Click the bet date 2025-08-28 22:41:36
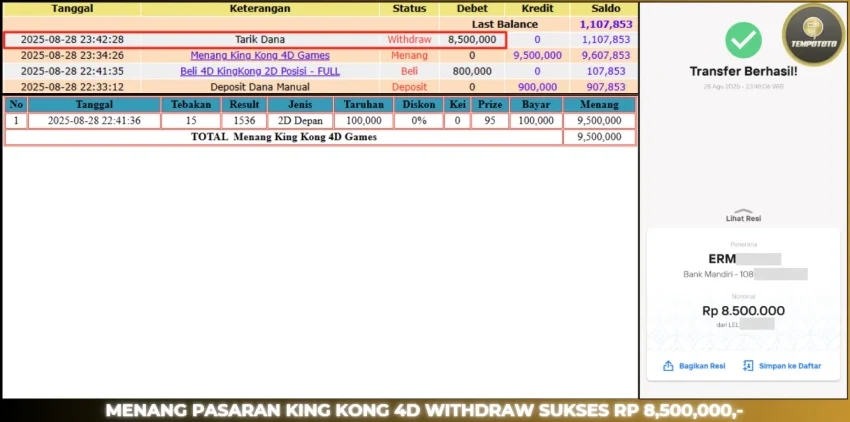The image size is (850, 422). click(94, 120)
